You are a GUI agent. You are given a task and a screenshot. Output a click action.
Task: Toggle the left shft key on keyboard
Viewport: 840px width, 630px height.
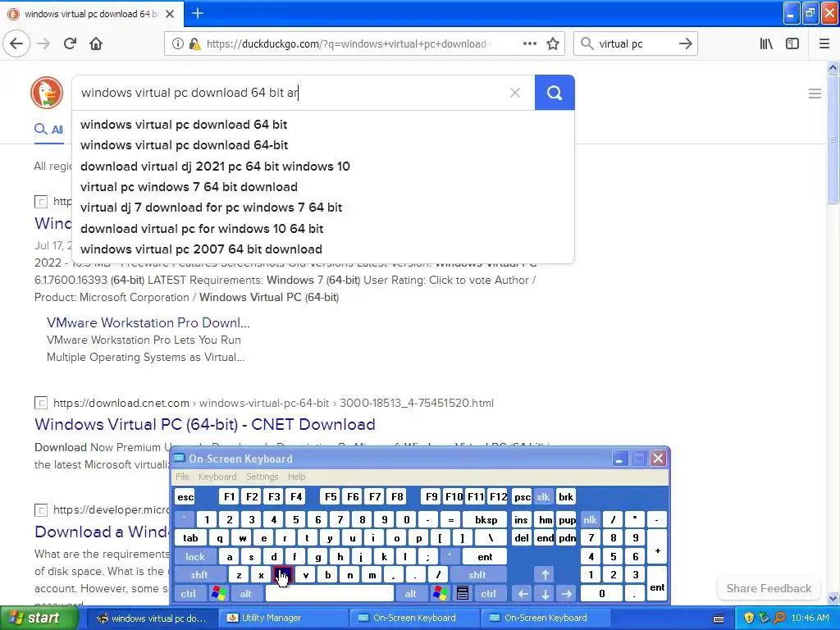coord(199,575)
